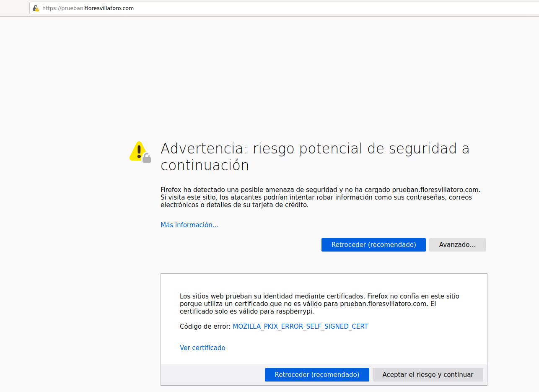The width and height of the screenshot is (539, 392).
Task: Click Aceptar el riesgo y continuar
Action: click(x=428, y=375)
